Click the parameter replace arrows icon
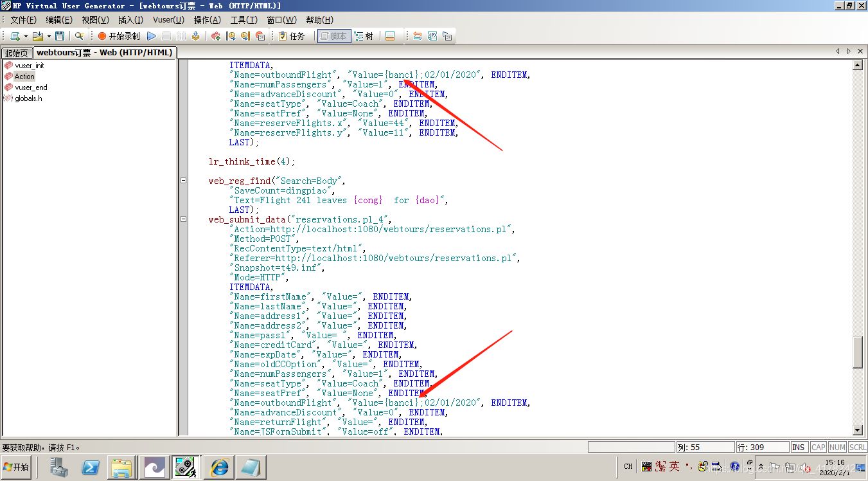 [417, 36]
